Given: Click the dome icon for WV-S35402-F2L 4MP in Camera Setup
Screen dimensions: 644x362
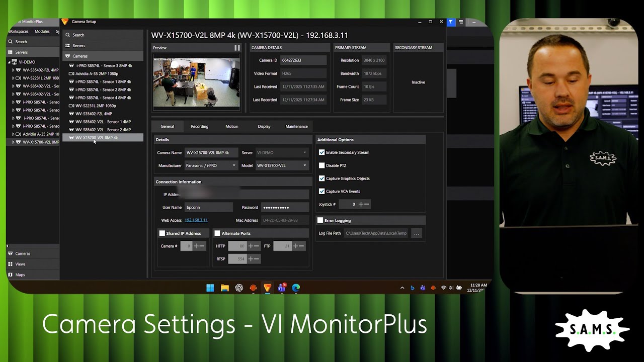Looking at the screenshot, I should pos(71,114).
